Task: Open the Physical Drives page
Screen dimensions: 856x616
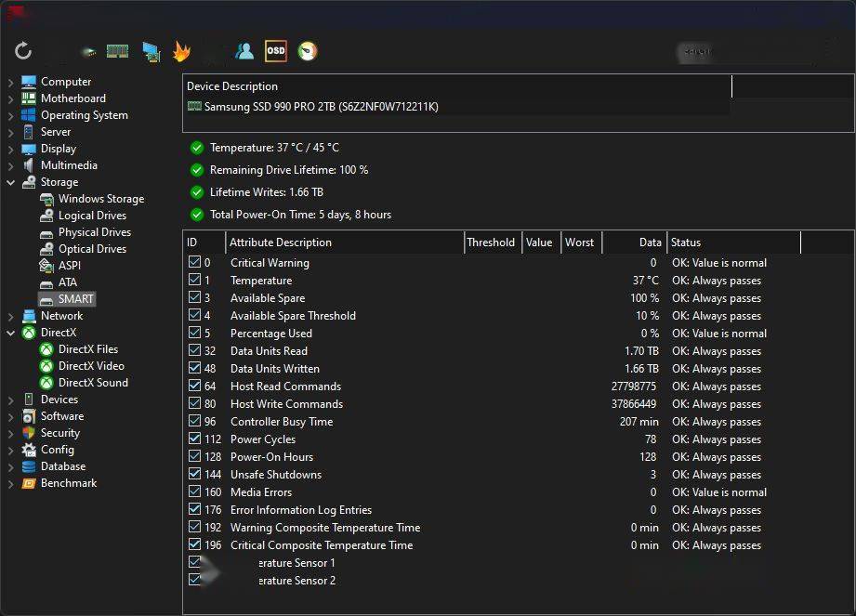Action: pyautogui.click(x=94, y=232)
